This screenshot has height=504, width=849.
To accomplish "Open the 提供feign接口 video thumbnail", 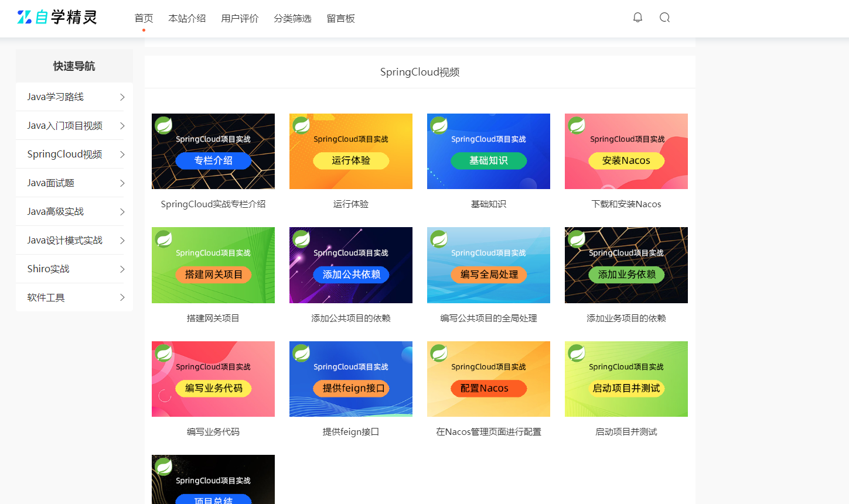I will 351,379.
